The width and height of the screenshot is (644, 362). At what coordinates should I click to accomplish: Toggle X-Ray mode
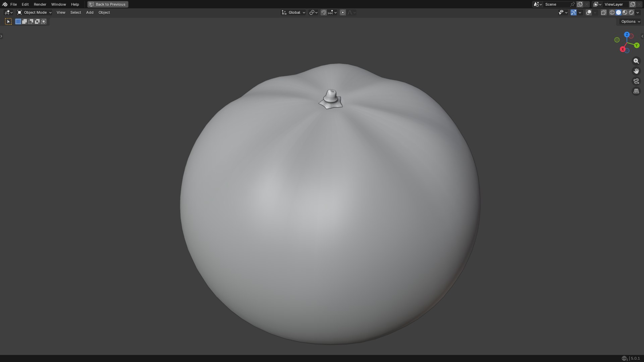(x=603, y=12)
